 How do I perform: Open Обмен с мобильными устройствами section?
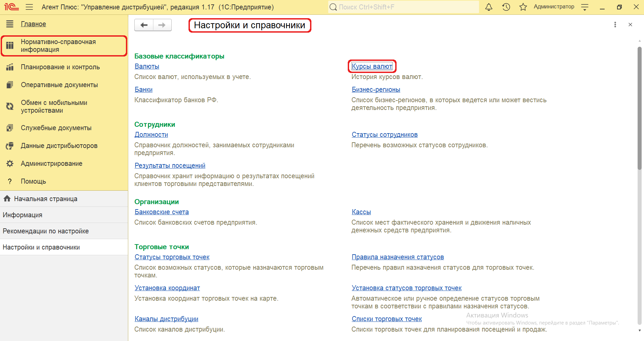point(54,107)
